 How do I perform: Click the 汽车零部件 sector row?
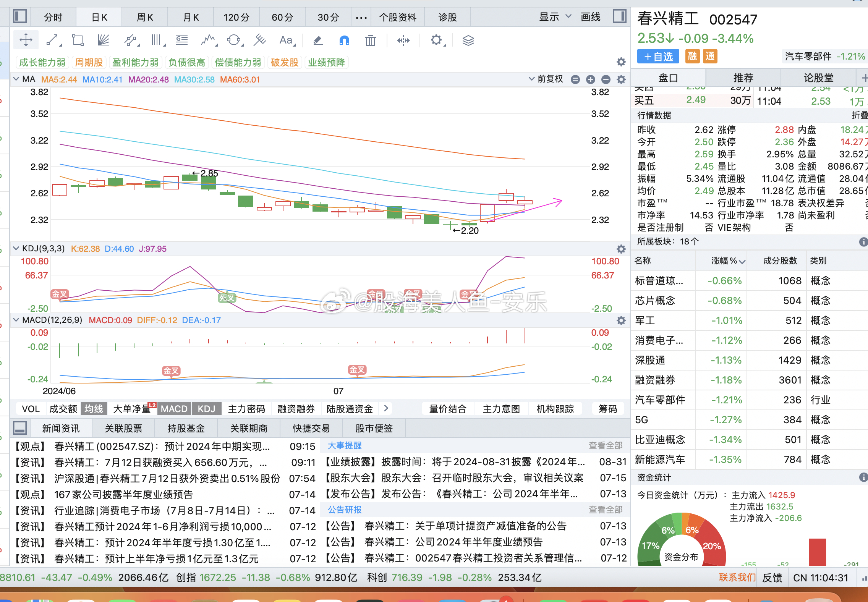point(749,400)
